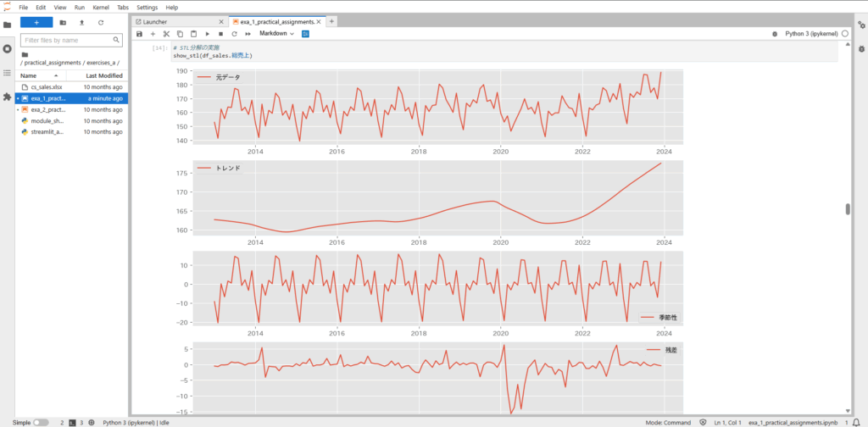
Task: Toggle Simple interface mode switch
Action: coord(41,422)
